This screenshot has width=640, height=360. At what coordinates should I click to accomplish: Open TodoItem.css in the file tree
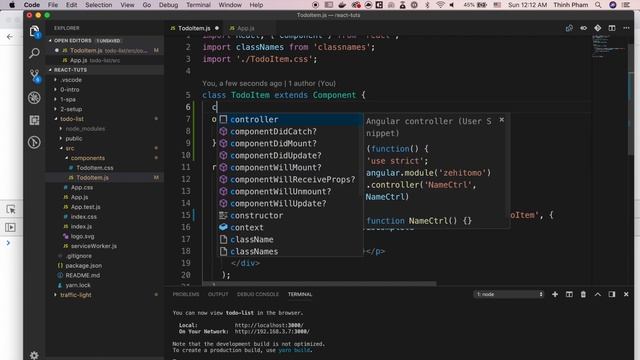[x=95, y=168]
